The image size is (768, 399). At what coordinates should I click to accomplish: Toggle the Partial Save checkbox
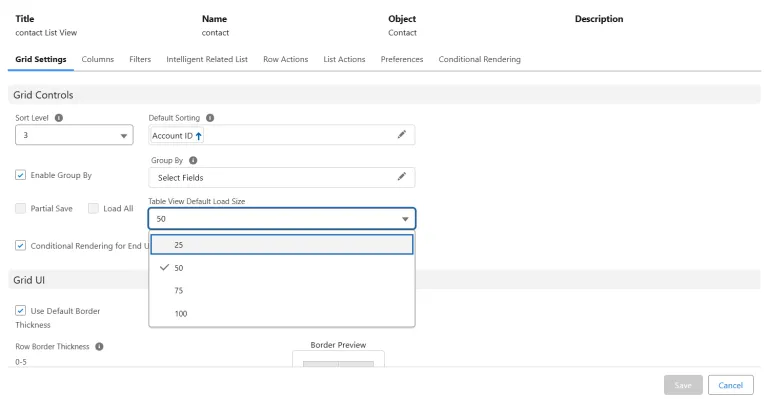20,209
